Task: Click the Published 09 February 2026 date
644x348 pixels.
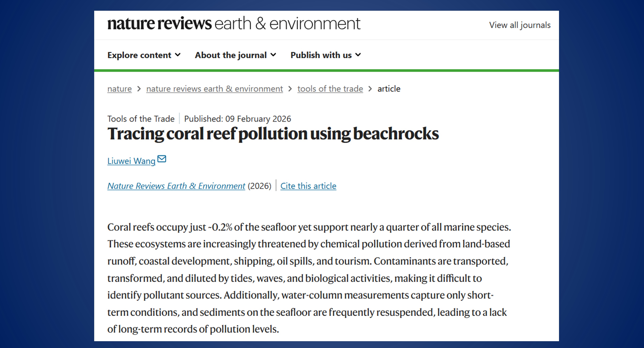Action: pyautogui.click(x=237, y=119)
